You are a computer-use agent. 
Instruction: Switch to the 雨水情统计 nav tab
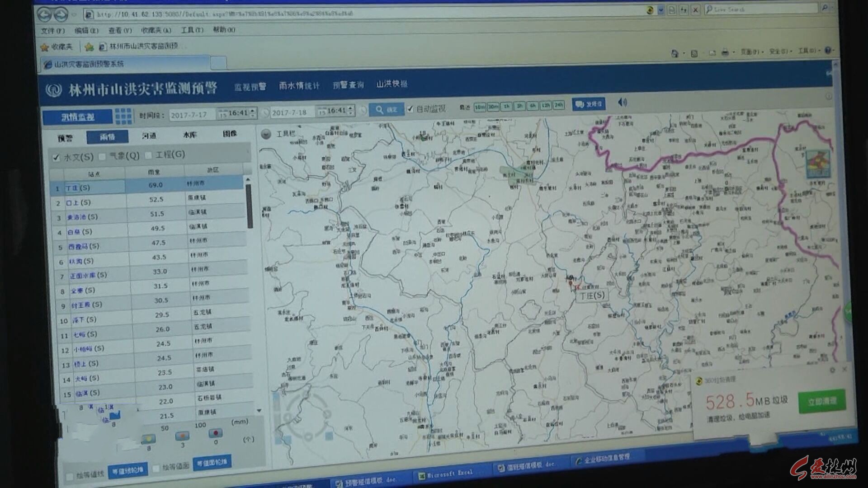(299, 85)
